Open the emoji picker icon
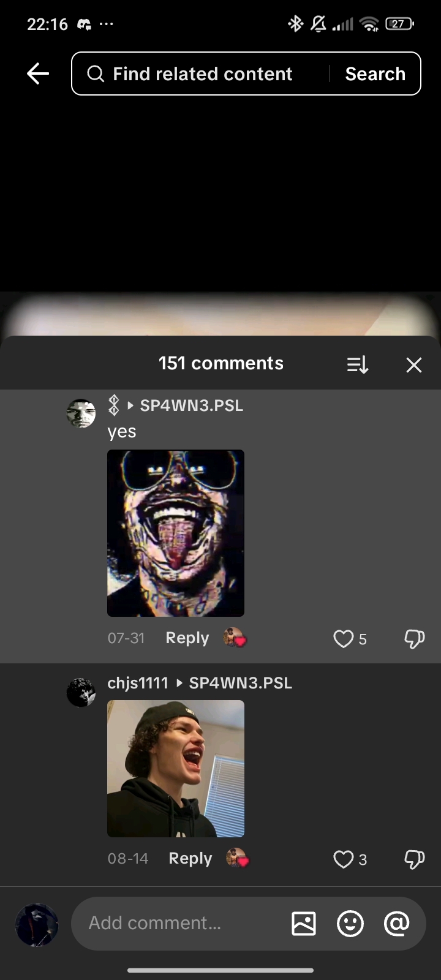The height and width of the screenshot is (980, 441). pos(350,923)
